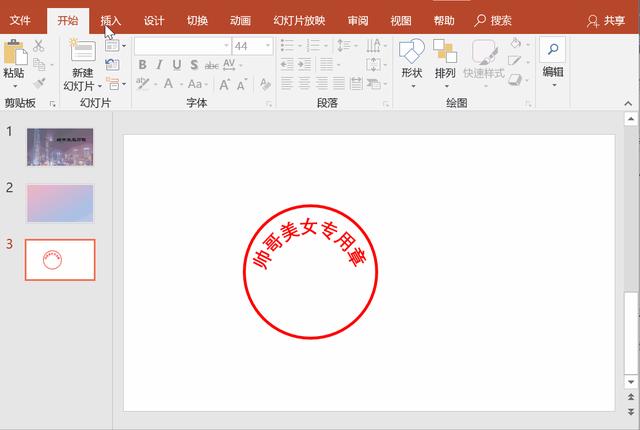The image size is (640, 430).
Task: Click the Arrange (排列) icon
Action: (x=445, y=53)
